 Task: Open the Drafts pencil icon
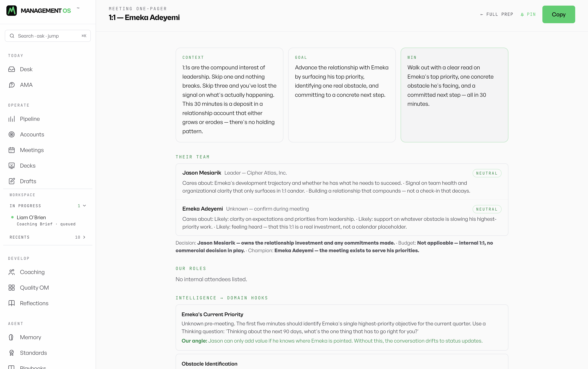pyautogui.click(x=11, y=181)
